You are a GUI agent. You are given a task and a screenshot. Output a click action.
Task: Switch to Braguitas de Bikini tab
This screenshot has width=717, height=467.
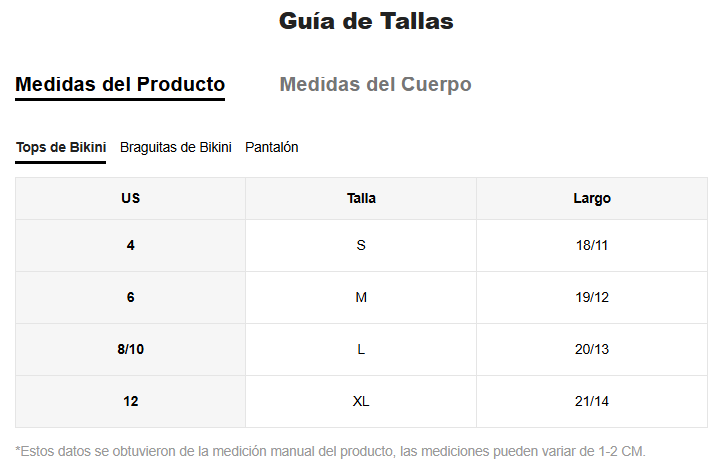click(x=176, y=148)
